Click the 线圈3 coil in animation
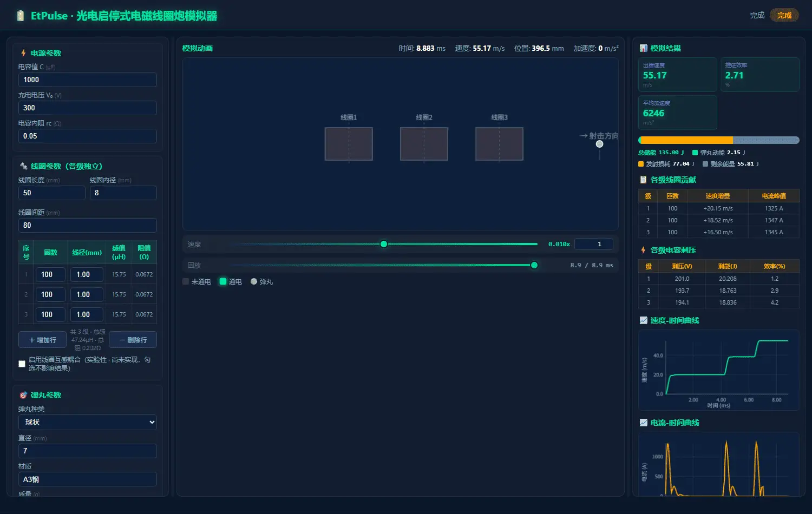 pos(499,144)
